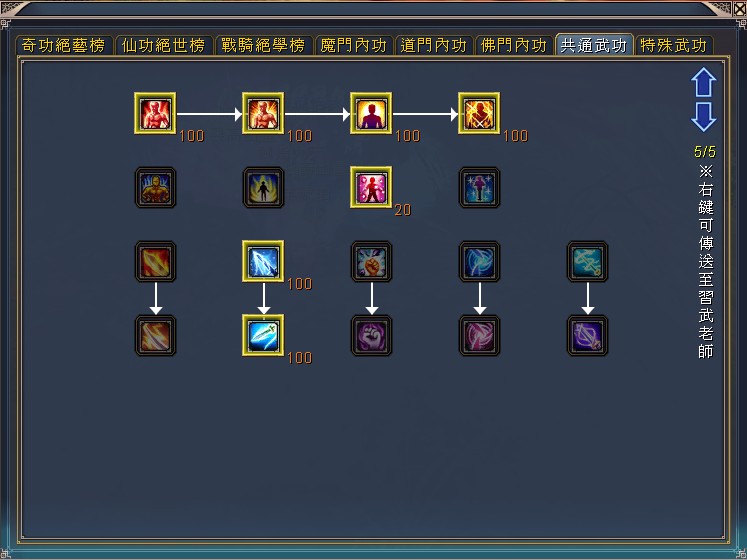Open the 魔門內功 tab
The height and width of the screenshot is (560, 747).
point(353,45)
